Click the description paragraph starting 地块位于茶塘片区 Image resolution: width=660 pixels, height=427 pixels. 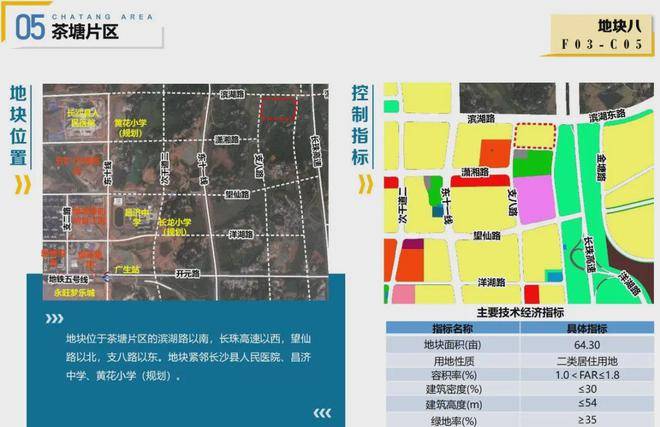(x=188, y=357)
